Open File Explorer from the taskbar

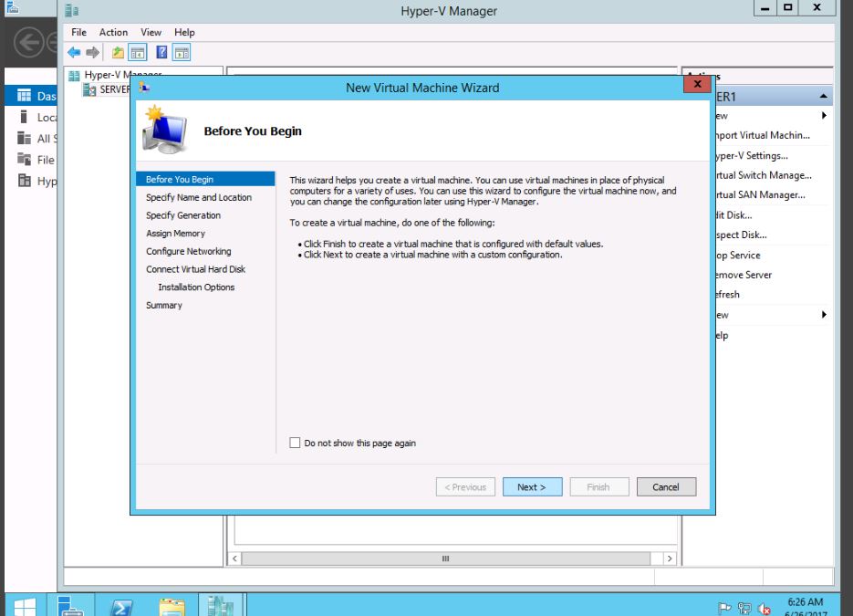click(172, 607)
